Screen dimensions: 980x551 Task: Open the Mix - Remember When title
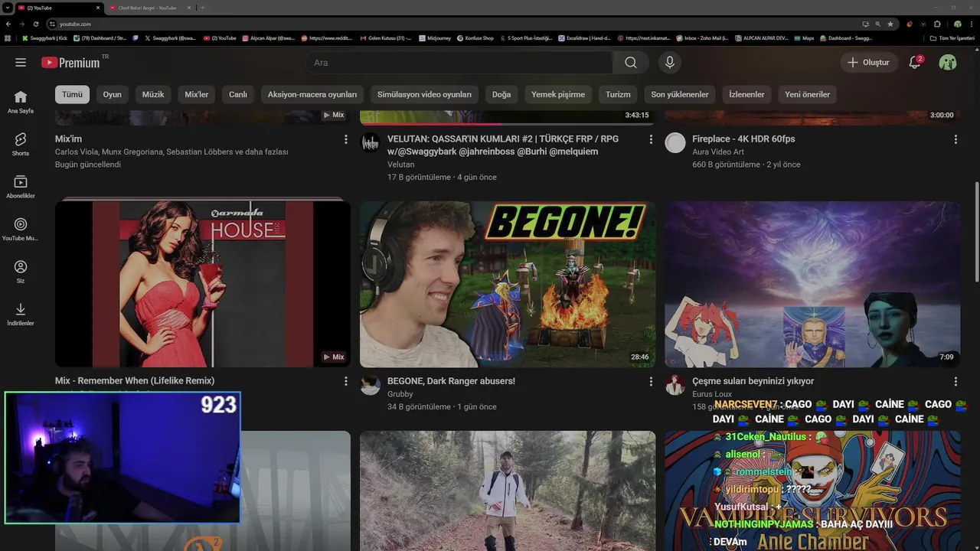tap(135, 381)
